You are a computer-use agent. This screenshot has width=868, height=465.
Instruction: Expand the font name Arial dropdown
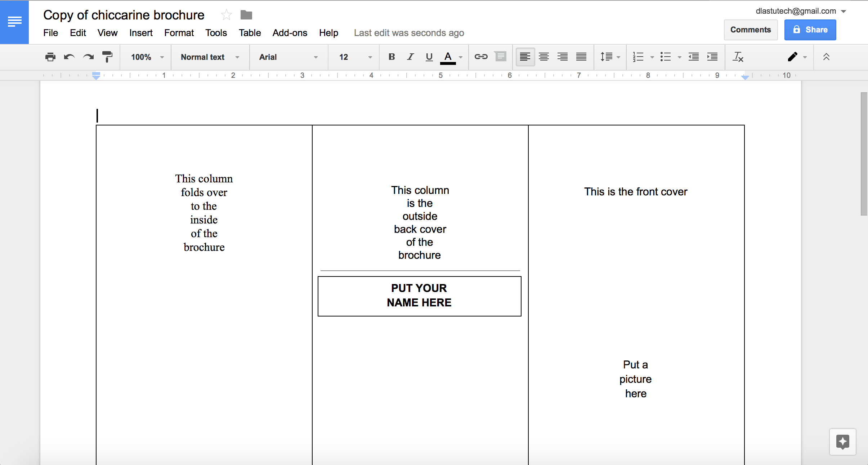click(314, 57)
